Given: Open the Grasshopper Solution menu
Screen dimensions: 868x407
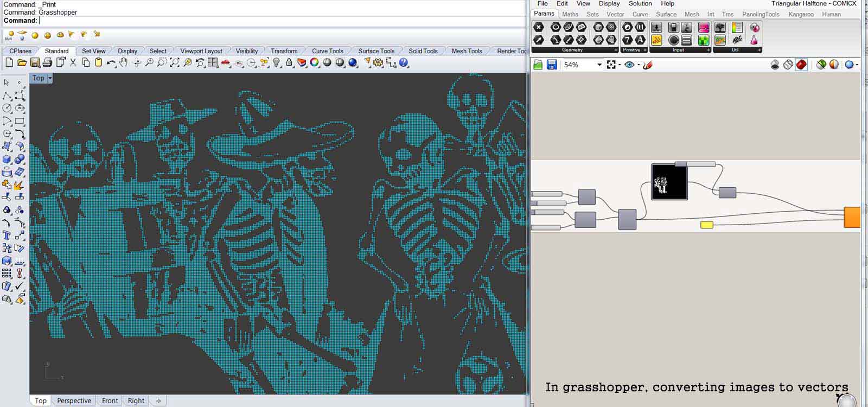Looking at the screenshot, I should 640,4.
